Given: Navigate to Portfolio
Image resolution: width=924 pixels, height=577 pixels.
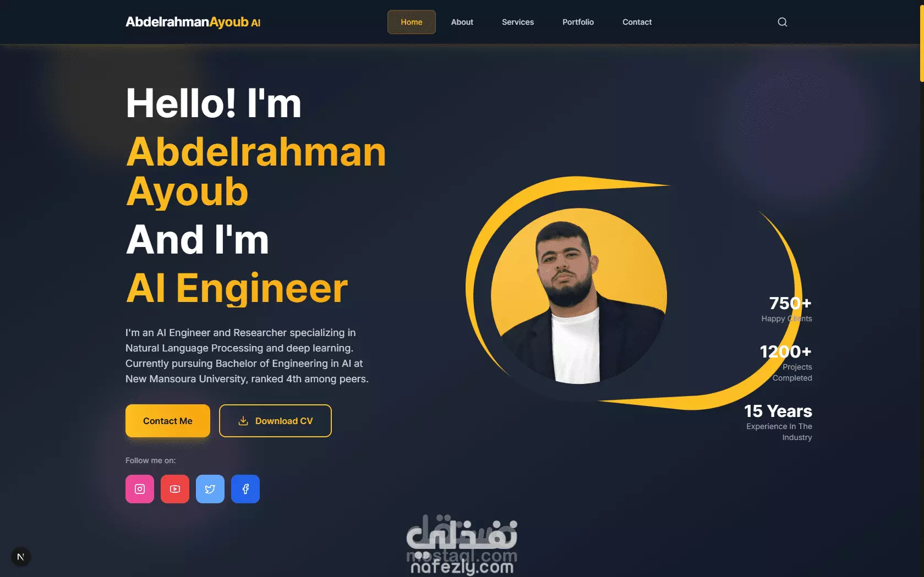Looking at the screenshot, I should coord(578,22).
